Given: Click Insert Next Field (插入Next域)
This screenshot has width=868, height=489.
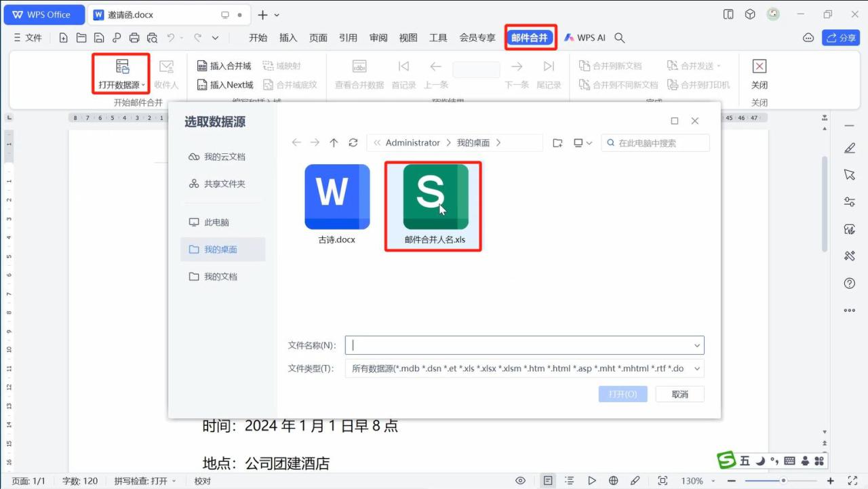Looking at the screenshot, I should coord(225,85).
